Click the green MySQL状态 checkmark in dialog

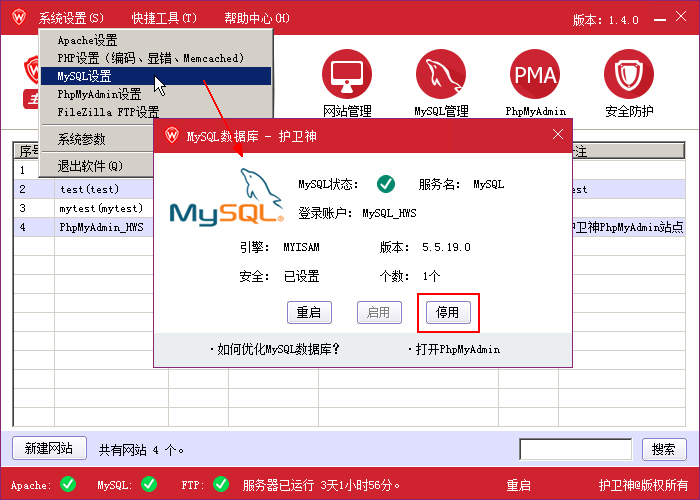(x=386, y=183)
